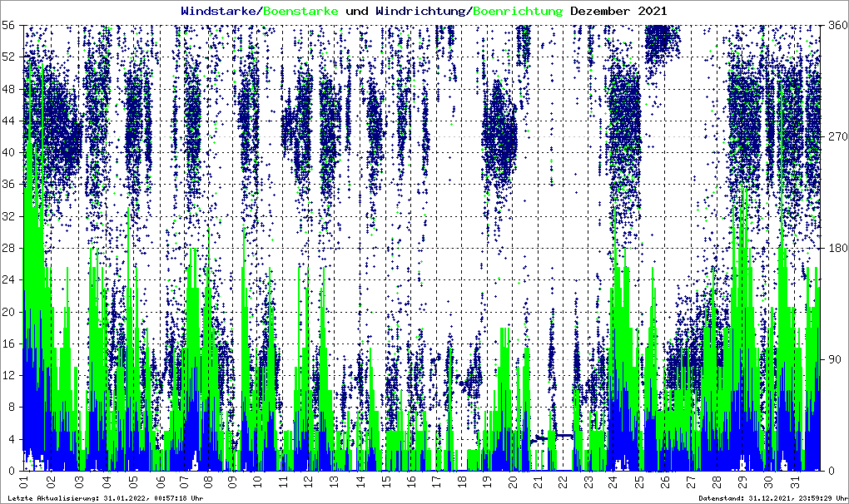Click the "Datenstand" timestamp at bottom right
This screenshot has width=849, height=504.
[772, 498]
